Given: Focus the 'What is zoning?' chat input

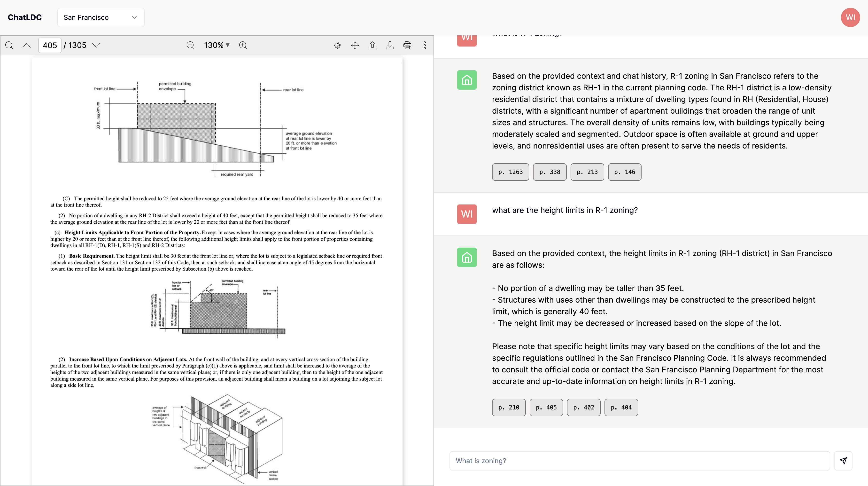Looking at the screenshot, I should coord(640,461).
